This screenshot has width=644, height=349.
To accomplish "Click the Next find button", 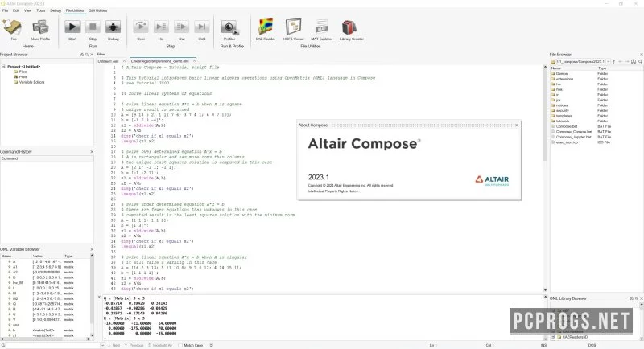I will (x=114, y=345).
